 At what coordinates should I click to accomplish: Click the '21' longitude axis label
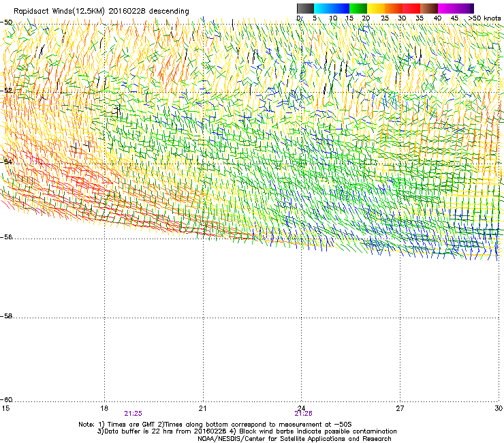[x=202, y=408]
